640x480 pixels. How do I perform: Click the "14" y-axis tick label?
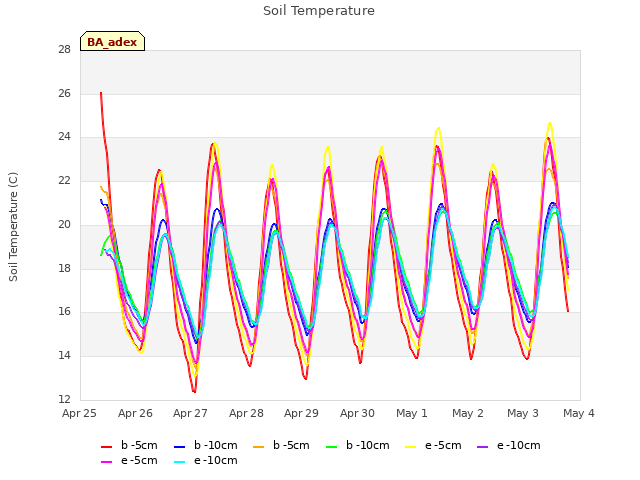(64, 356)
